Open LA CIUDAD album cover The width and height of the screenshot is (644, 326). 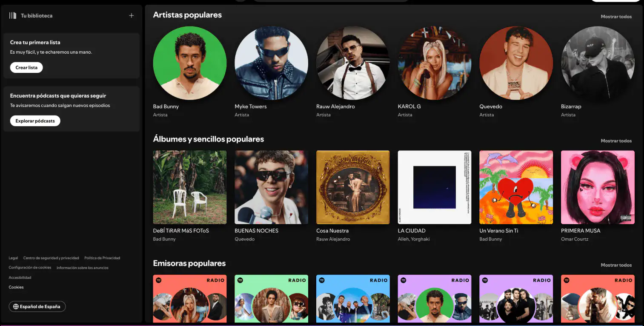435,187
